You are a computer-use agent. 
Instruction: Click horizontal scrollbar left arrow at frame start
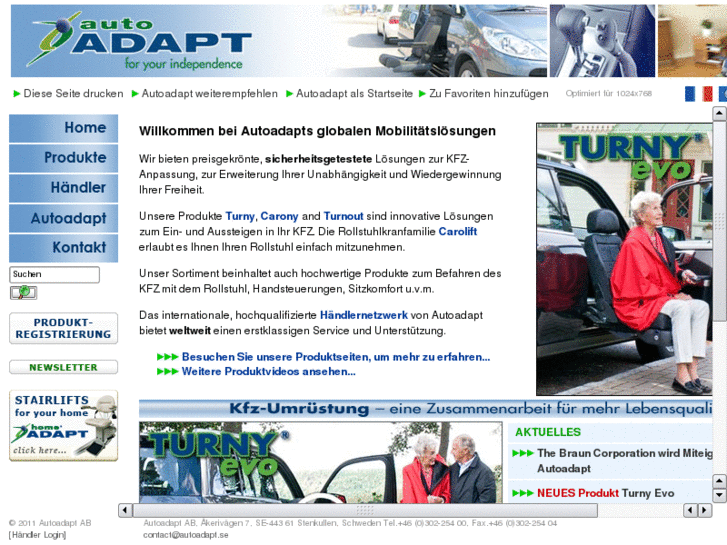click(125, 510)
